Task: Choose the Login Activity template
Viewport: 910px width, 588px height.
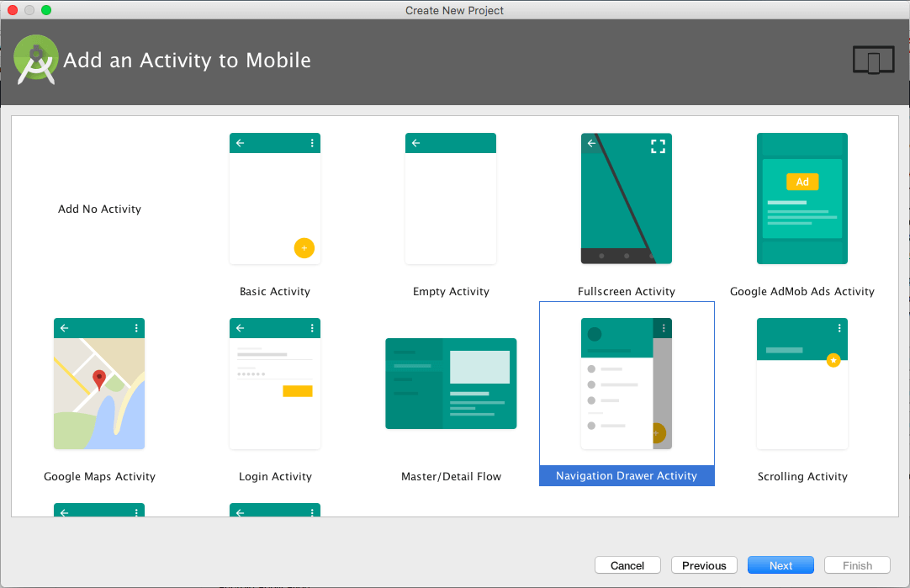Action: point(275,384)
